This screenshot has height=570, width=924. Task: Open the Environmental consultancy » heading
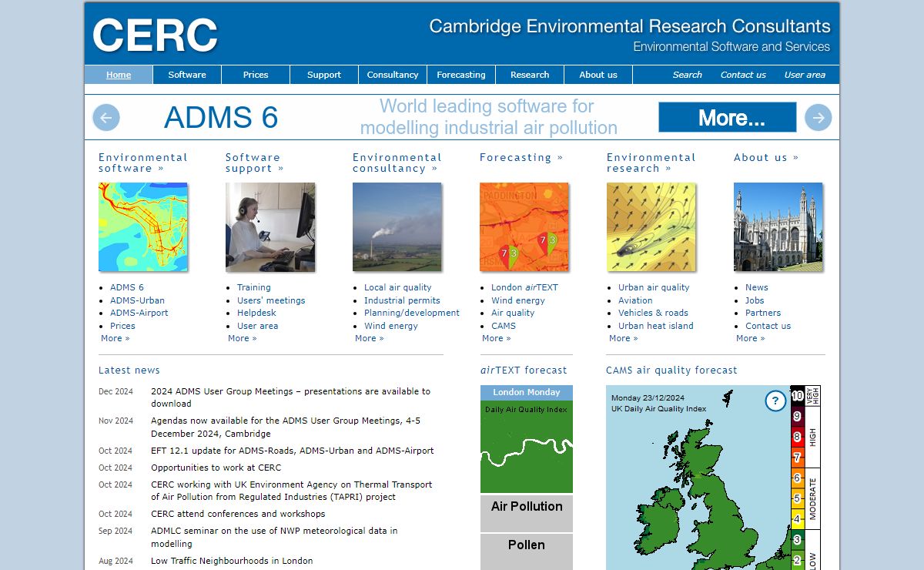click(397, 163)
